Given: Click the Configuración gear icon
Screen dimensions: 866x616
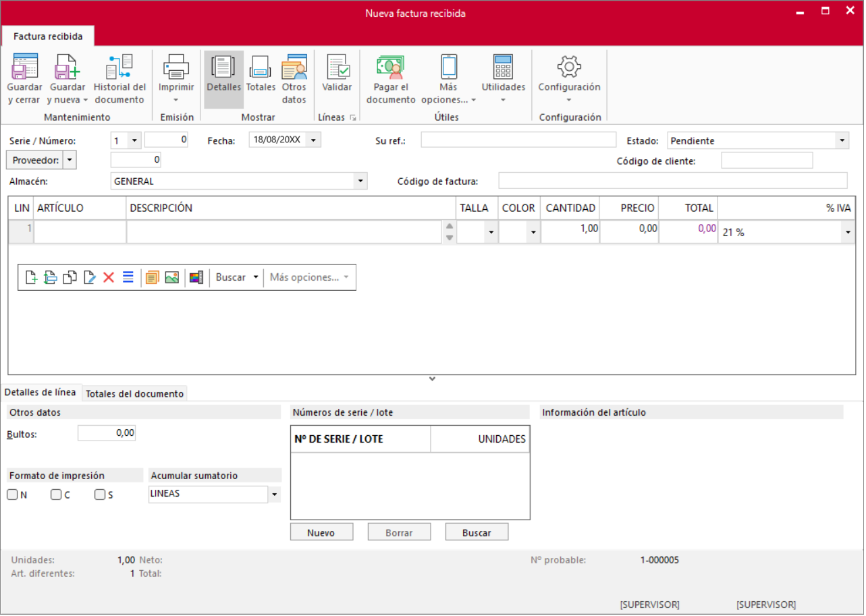Looking at the screenshot, I should click(x=569, y=66).
